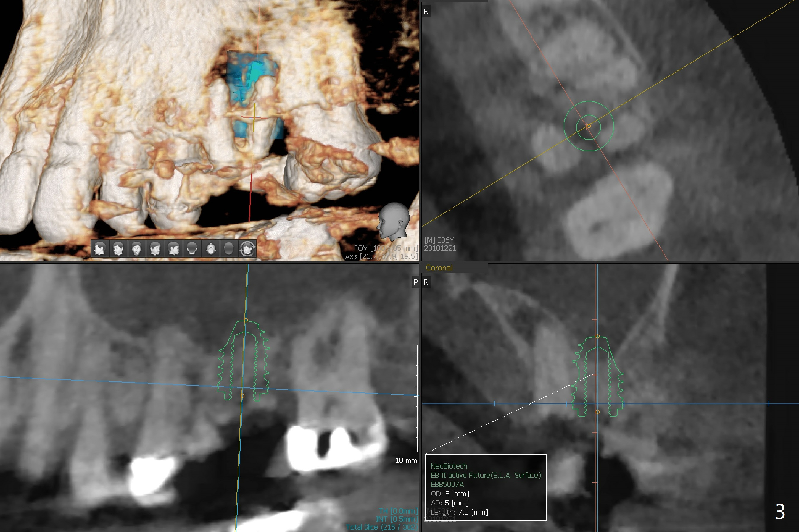Click the implant center point in axial view
This screenshot has width=799, height=532.
point(589,126)
